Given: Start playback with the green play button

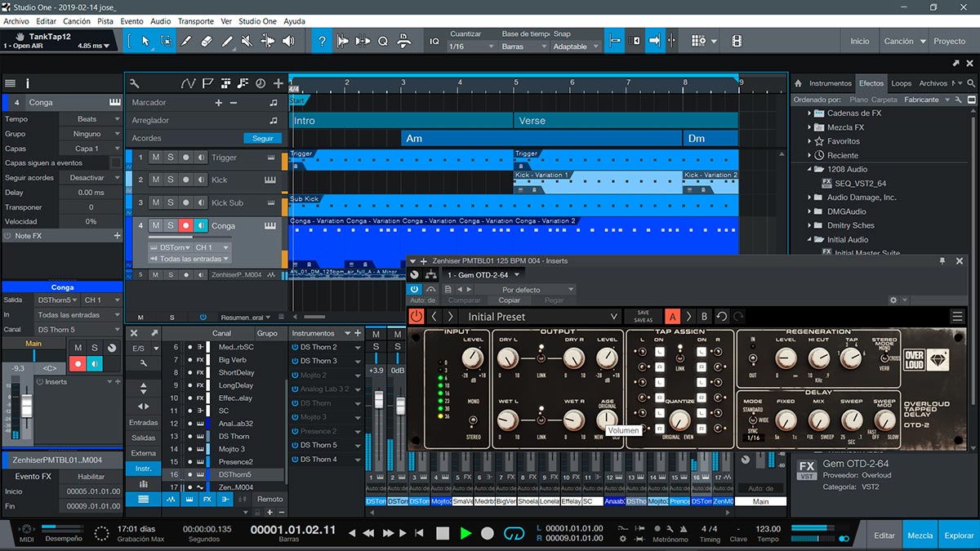Looking at the screenshot, I should click(465, 533).
